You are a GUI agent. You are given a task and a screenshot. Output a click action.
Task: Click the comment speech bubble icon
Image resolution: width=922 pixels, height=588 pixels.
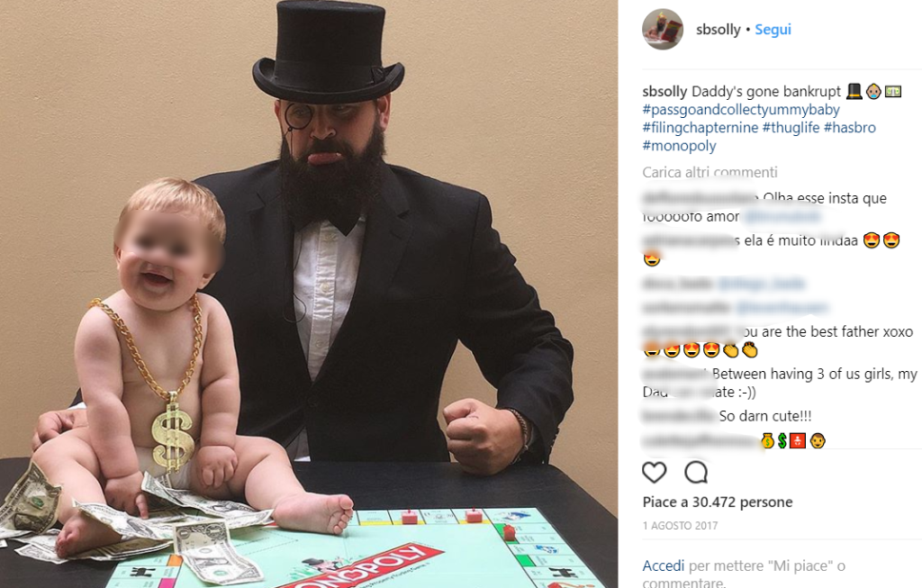pyautogui.click(x=696, y=473)
